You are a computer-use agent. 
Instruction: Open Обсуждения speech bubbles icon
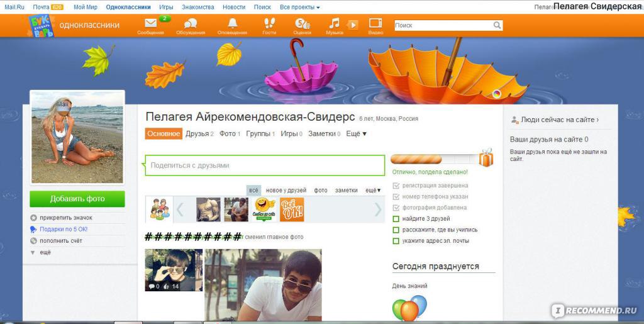191,24
